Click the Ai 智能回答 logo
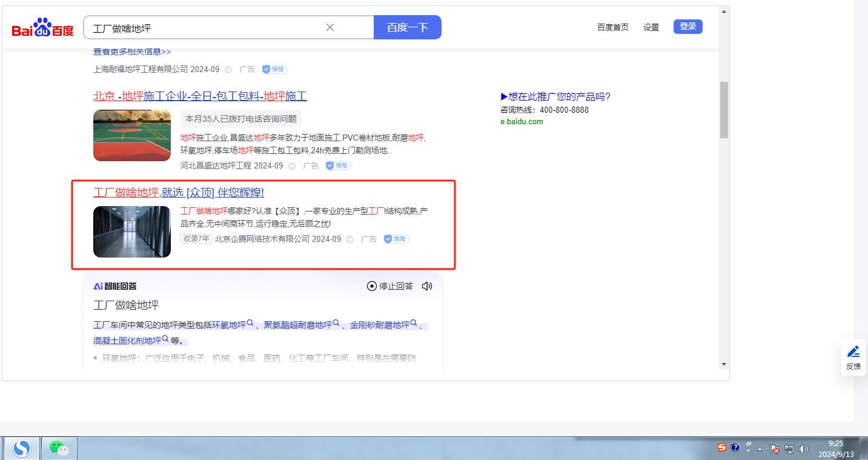 tap(115, 286)
